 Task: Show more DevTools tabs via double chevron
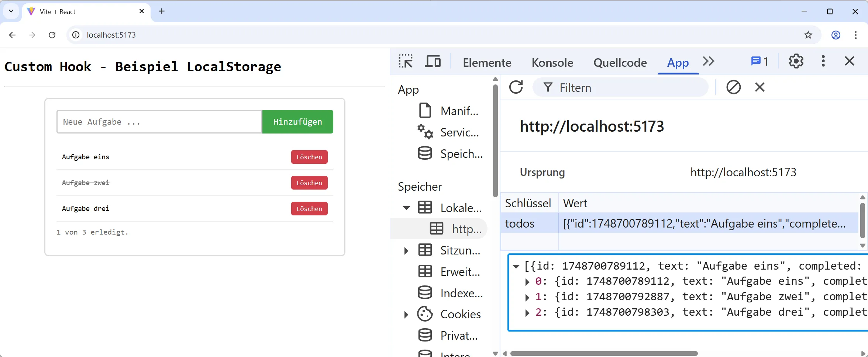709,61
